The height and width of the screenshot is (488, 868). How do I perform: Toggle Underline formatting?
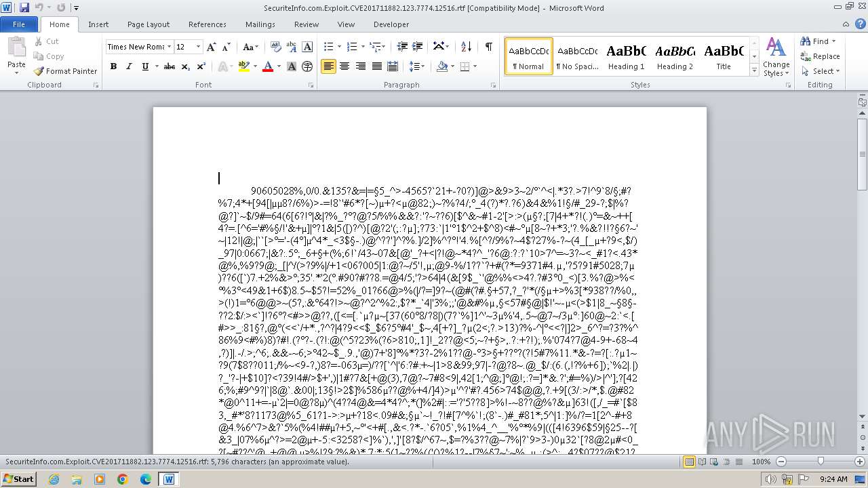[145, 66]
